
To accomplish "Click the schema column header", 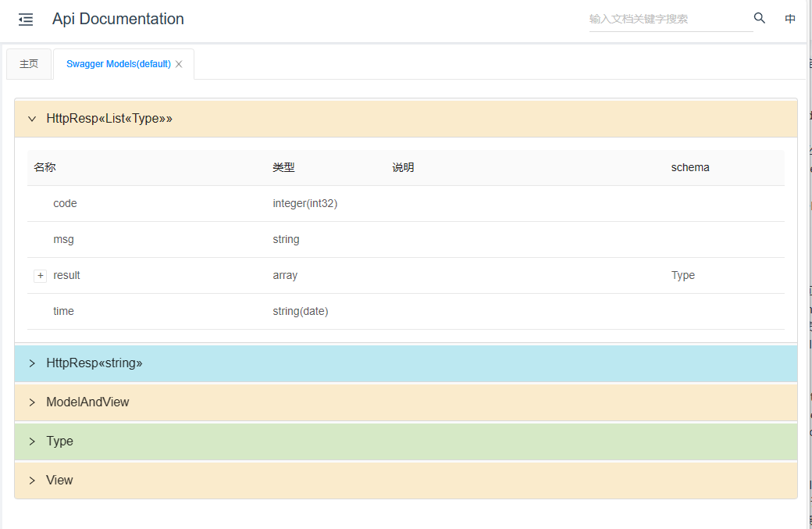I will (690, 167).
